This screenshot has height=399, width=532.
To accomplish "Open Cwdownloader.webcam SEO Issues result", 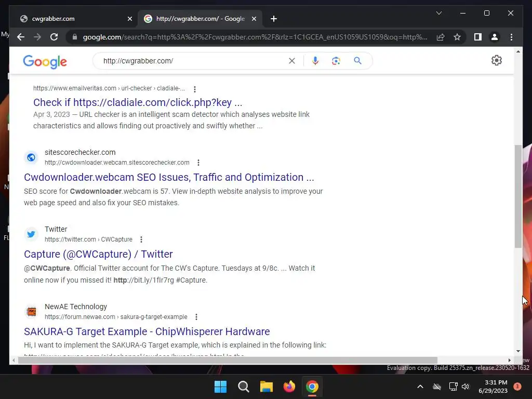I will pyautogui.click(x=169, y=177).
